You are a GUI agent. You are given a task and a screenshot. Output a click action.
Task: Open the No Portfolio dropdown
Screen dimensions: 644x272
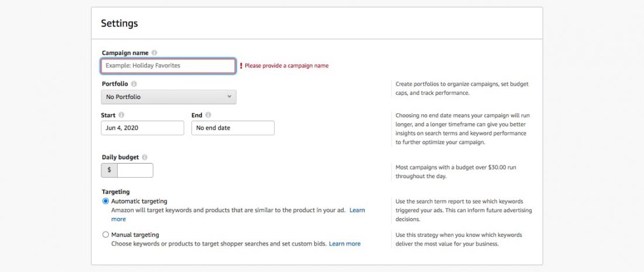pyautogui.click(x=169, y=97)
